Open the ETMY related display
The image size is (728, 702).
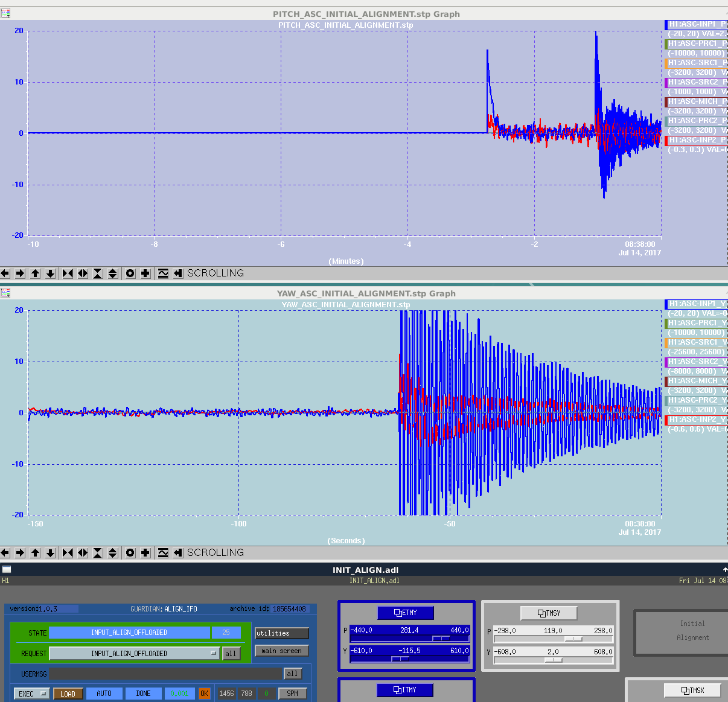(406, 613)
